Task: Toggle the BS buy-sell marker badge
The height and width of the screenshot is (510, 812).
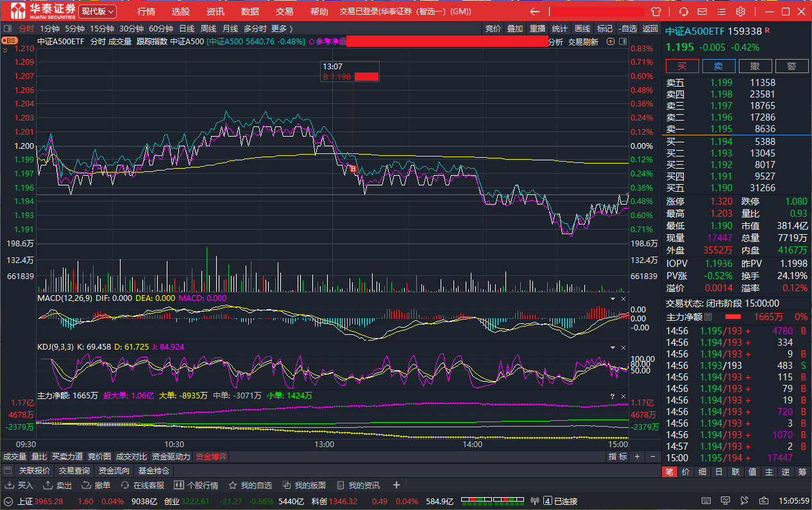Action: point(10,40)
